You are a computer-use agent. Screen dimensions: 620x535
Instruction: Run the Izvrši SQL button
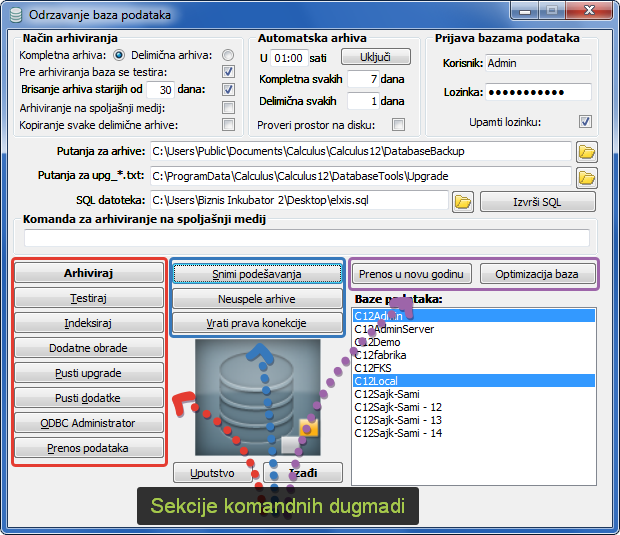coord(537,202)
